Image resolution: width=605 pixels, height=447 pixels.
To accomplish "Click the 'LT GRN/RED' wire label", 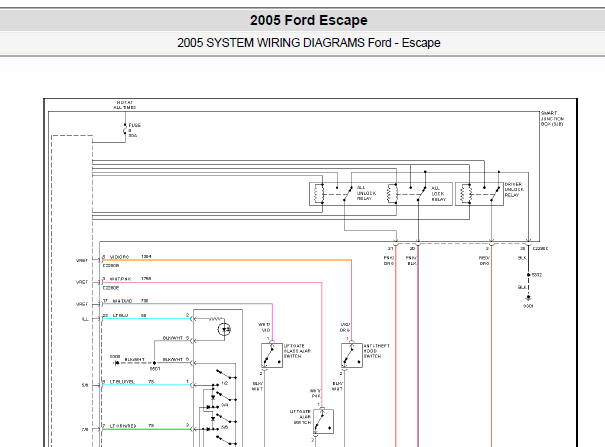I will coord(123,426).
